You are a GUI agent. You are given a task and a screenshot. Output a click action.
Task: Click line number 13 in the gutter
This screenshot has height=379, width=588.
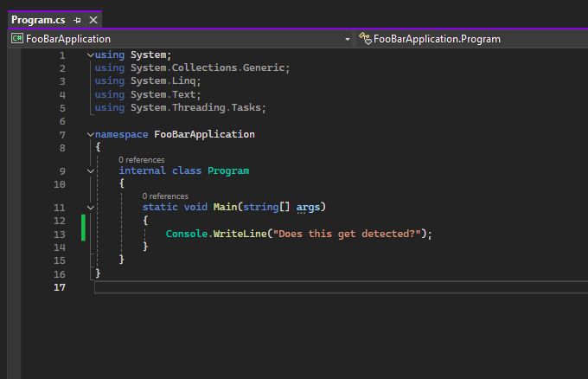point(60,234)
